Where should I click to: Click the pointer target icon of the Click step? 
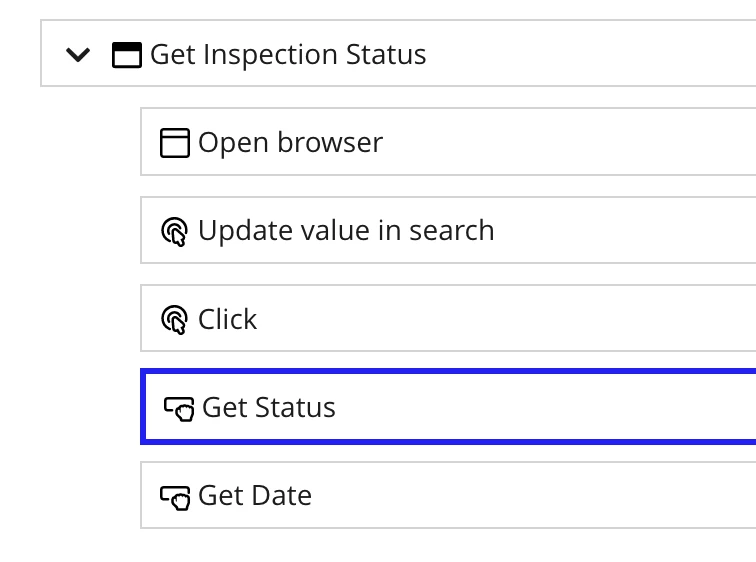pos(174,320)
